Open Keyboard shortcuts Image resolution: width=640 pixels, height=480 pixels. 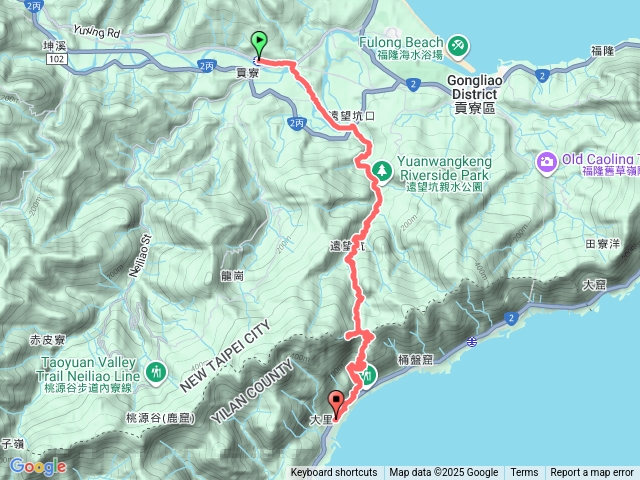334,473
